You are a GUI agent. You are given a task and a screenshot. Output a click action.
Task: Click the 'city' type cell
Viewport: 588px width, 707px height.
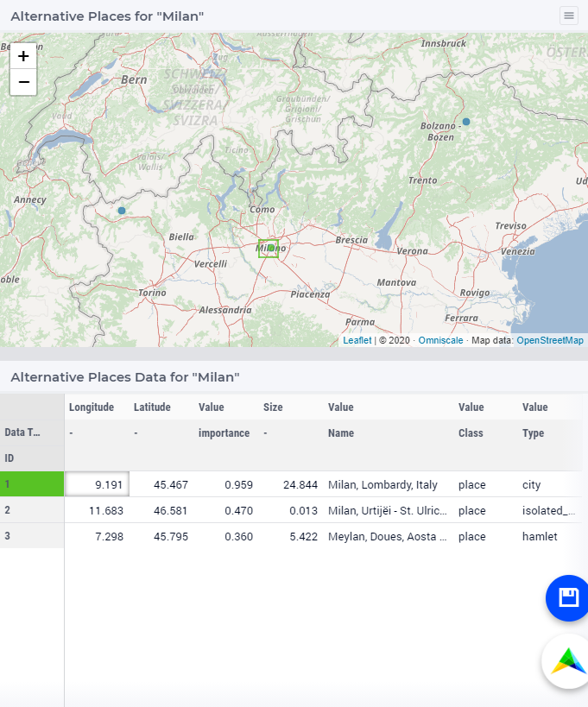(x=550, y=484)
